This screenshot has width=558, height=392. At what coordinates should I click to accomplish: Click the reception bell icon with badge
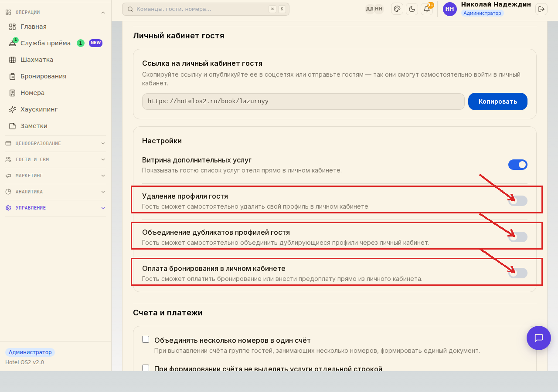(x=12, y=43)
